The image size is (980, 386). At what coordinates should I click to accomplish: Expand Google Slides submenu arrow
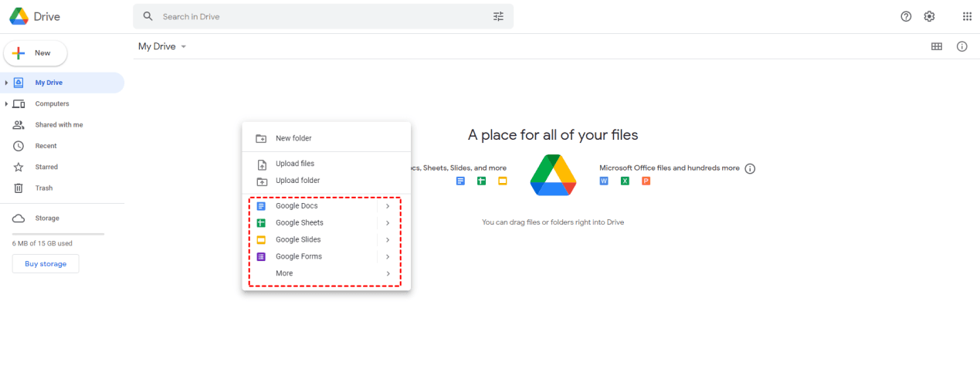point(388,240)
